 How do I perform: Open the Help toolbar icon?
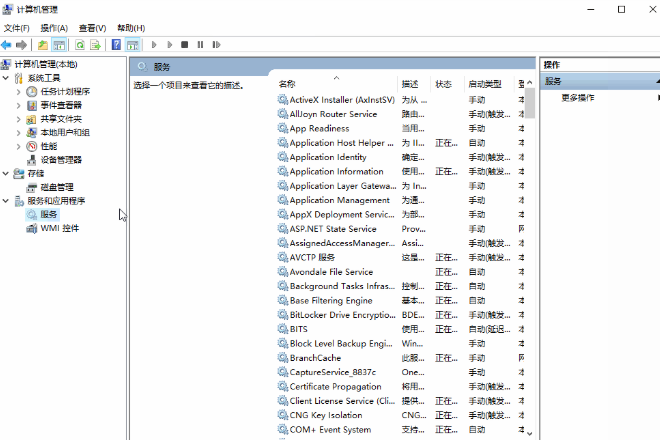116,45
